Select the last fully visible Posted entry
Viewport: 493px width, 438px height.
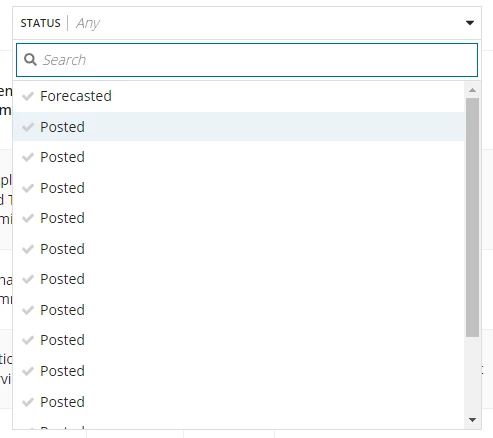click(239, 402)
